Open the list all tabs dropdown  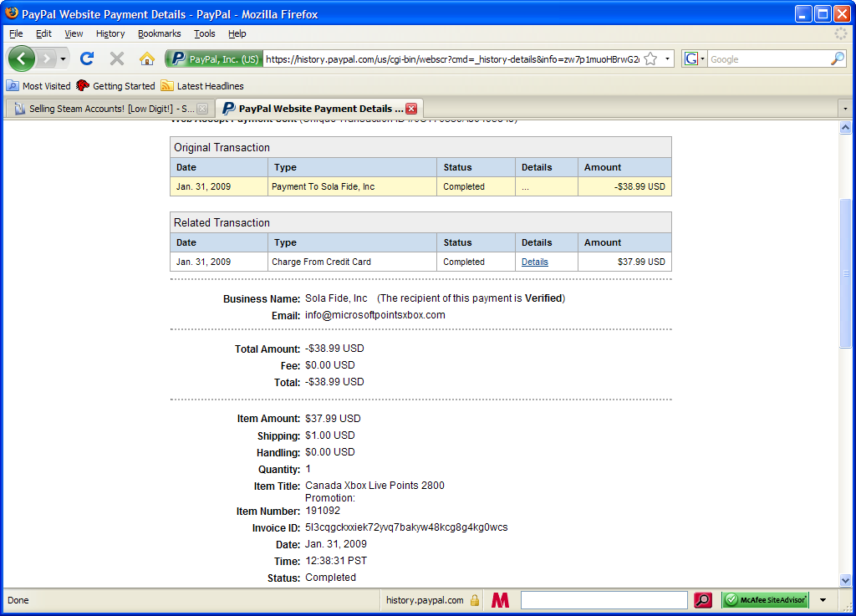pyautogui.click(x=845, y=109)
